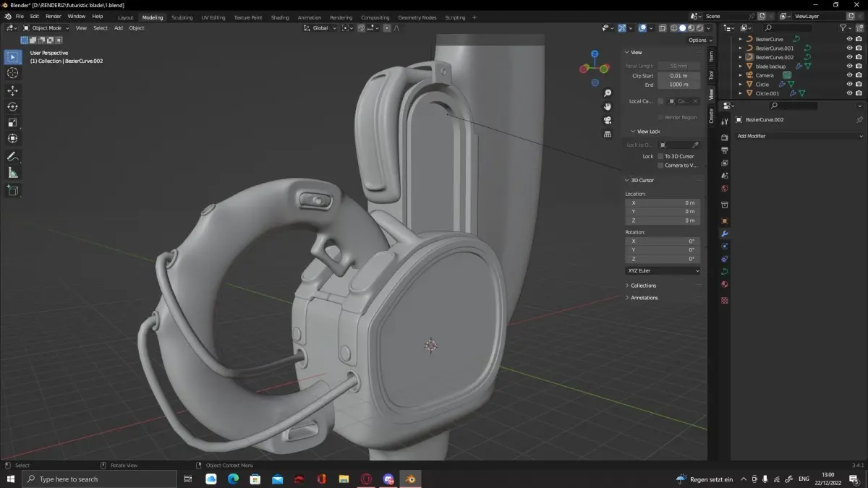Image resolution: width=868 pixels, height=488 pixels.
Task: Hide BezierCurve in viewport
Action: point(849,39)
